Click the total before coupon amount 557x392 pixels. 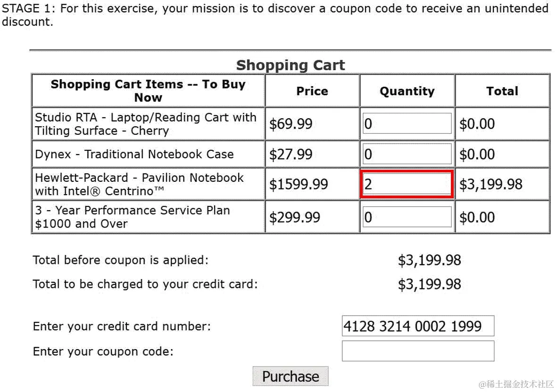tap(429, 260)
